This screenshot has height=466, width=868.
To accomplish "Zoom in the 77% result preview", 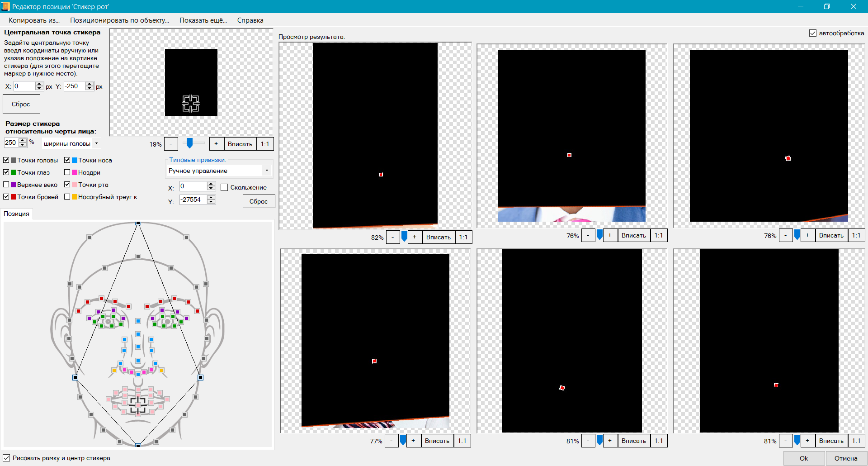I will click(413, 441).
